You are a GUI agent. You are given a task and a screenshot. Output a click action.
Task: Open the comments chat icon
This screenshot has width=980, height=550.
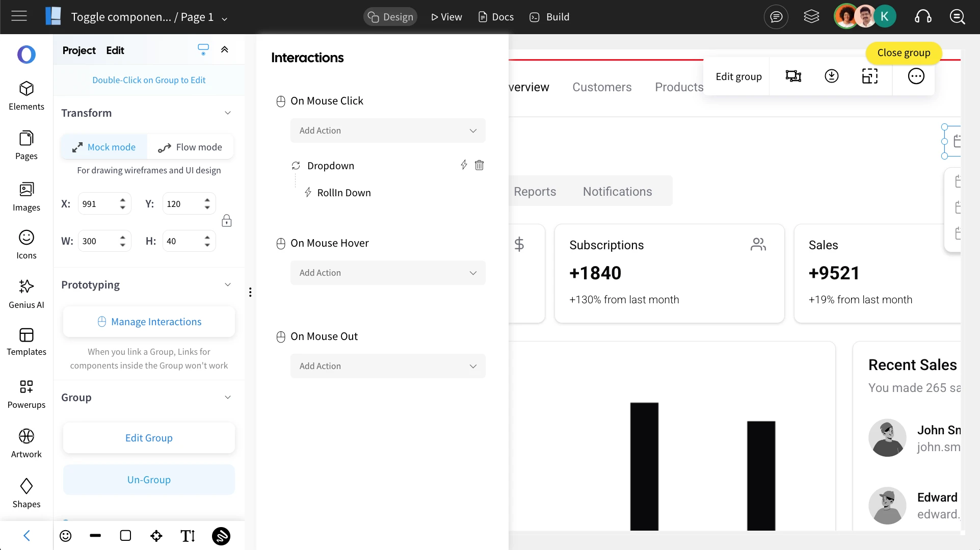776,17
